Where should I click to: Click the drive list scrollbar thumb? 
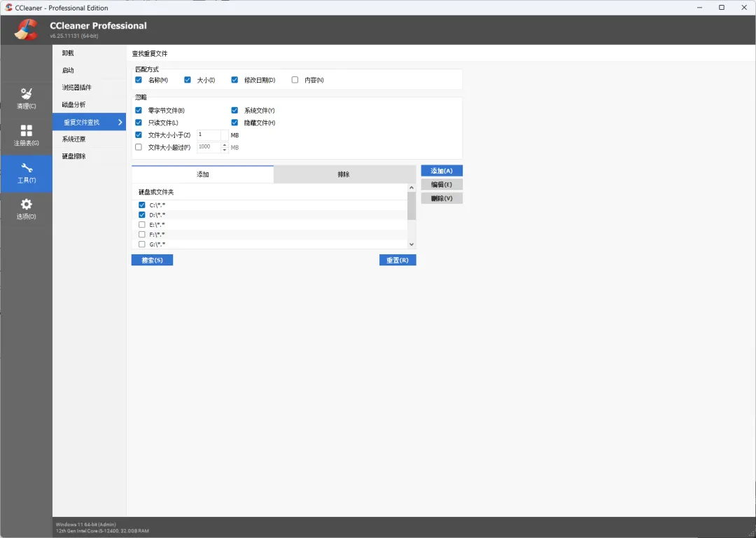click(412, 206)
